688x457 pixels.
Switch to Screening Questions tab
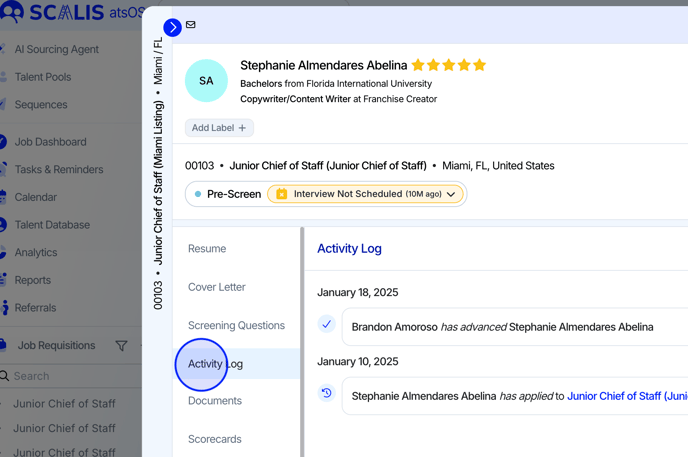[236, 326]
